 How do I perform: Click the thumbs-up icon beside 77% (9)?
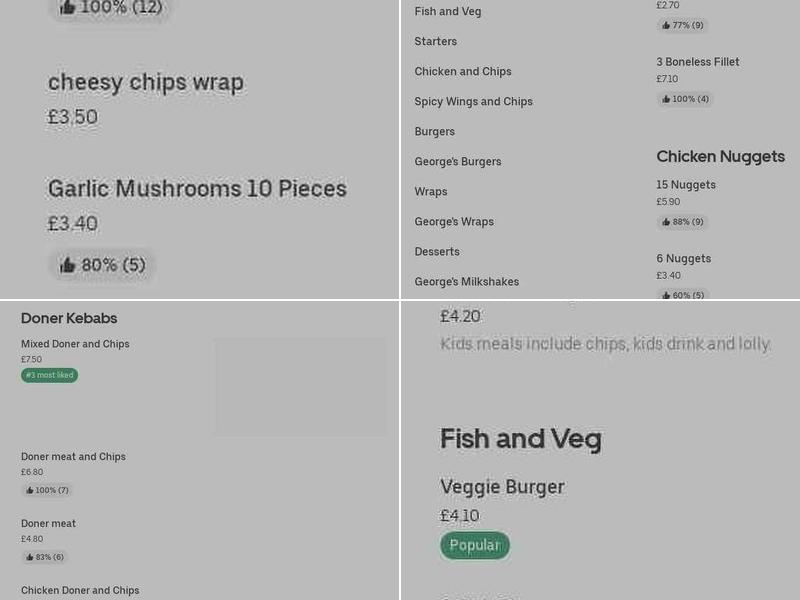point(666,25)
